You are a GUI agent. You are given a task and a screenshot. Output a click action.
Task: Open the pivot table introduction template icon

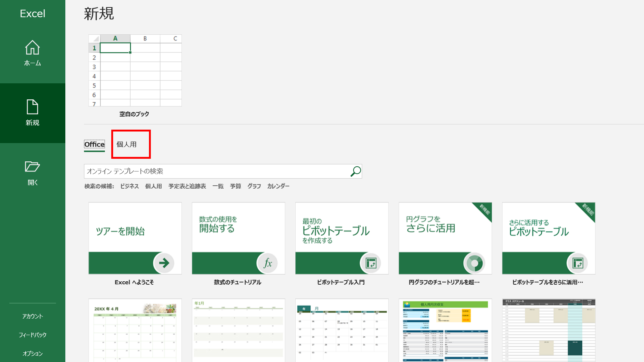[x=342, y=238]
